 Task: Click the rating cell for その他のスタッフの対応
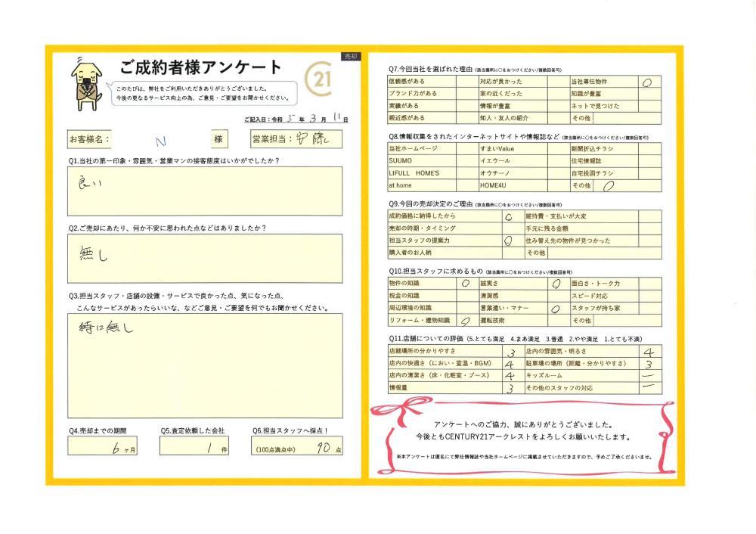pos(649,388)
